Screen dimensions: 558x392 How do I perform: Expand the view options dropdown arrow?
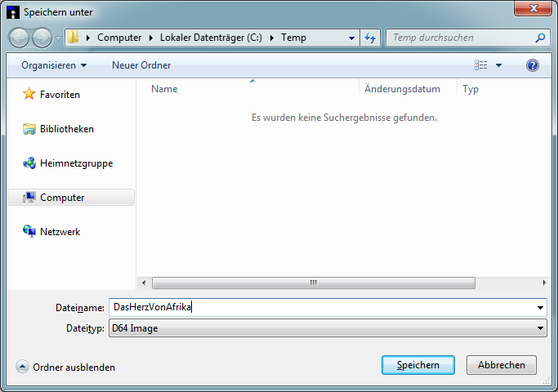tap(499, 65)
